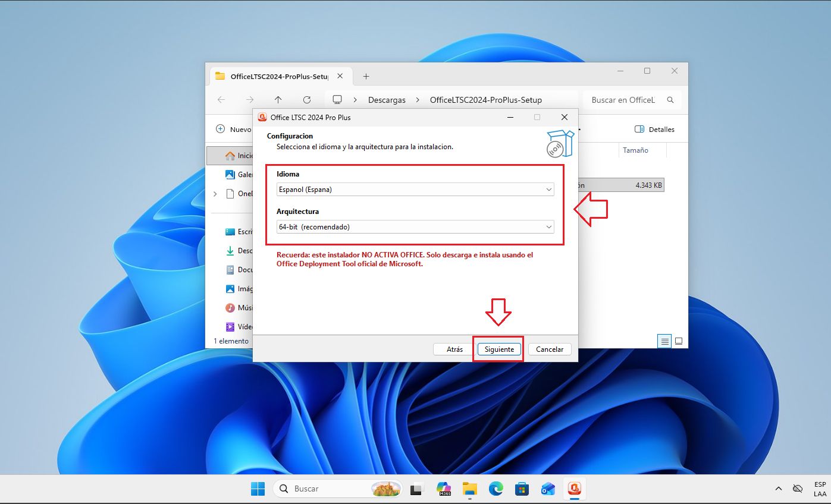Viewport: 831px width, 504px height.
Task: Click the Office installer taskbar icon
Action: pyautogui.click(x=575, y=489)
